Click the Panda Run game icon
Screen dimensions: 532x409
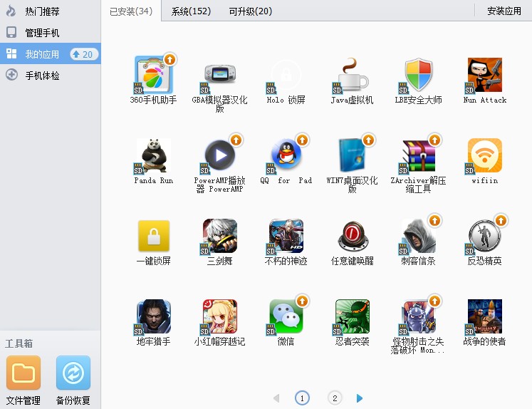[153, 155]
